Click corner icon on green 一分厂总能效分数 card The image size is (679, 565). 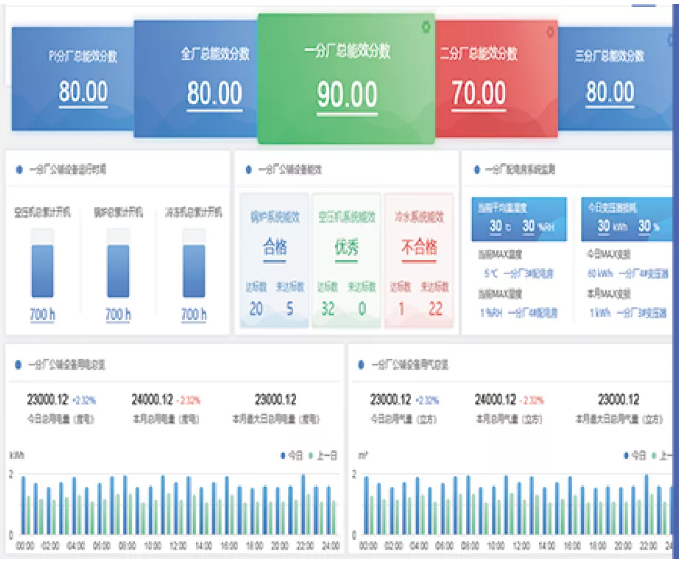pos(427,26)
